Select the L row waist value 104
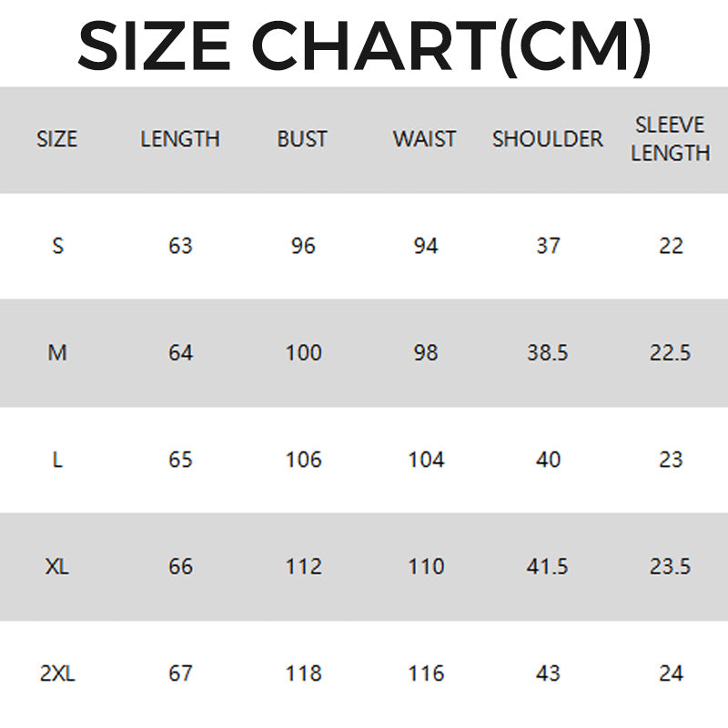This screenshot has height=728, width=728. 425,460
